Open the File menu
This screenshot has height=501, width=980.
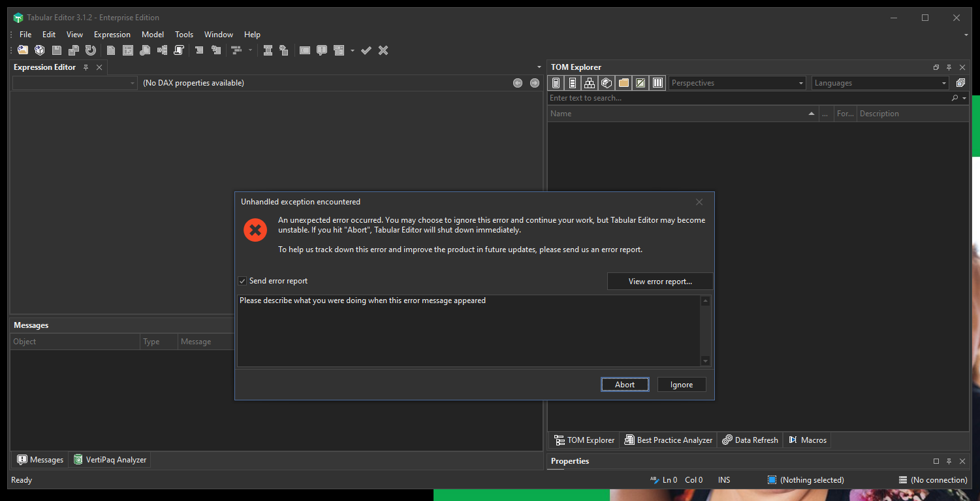click(25, 35)
